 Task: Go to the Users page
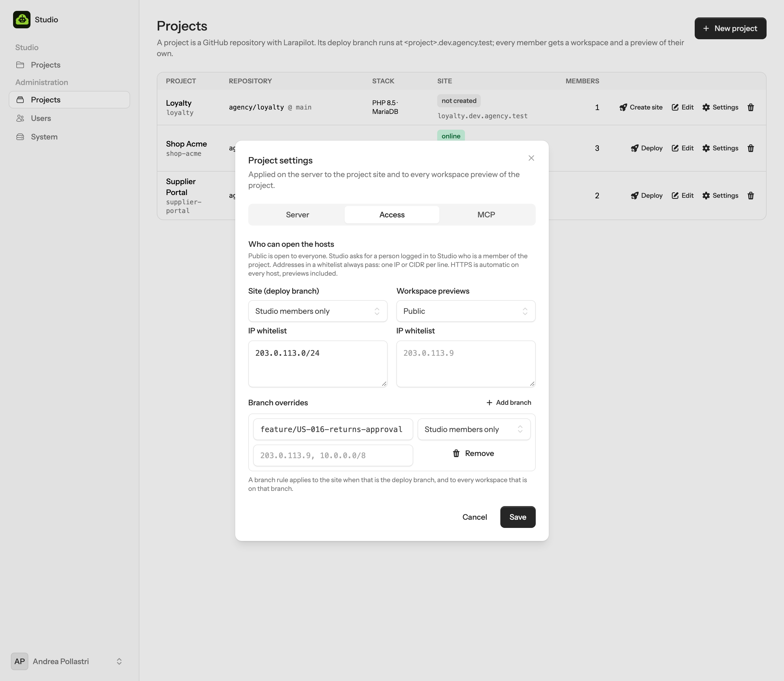69,118
